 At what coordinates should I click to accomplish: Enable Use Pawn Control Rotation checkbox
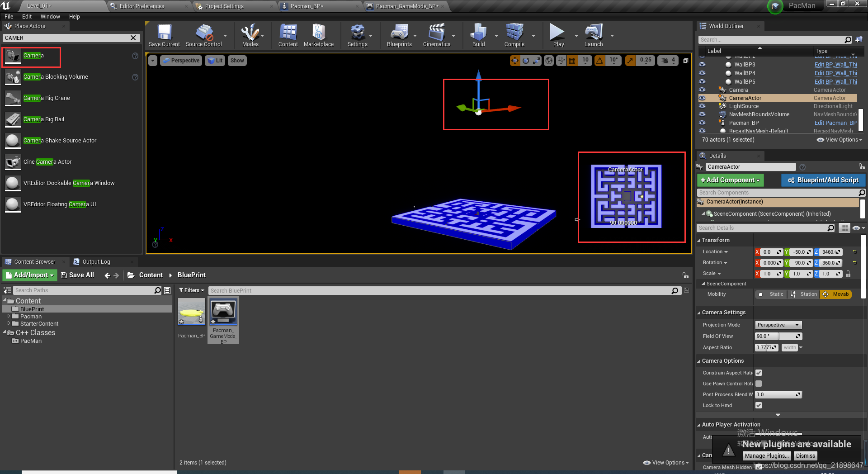pyautogui.click(x=759, y=384)
